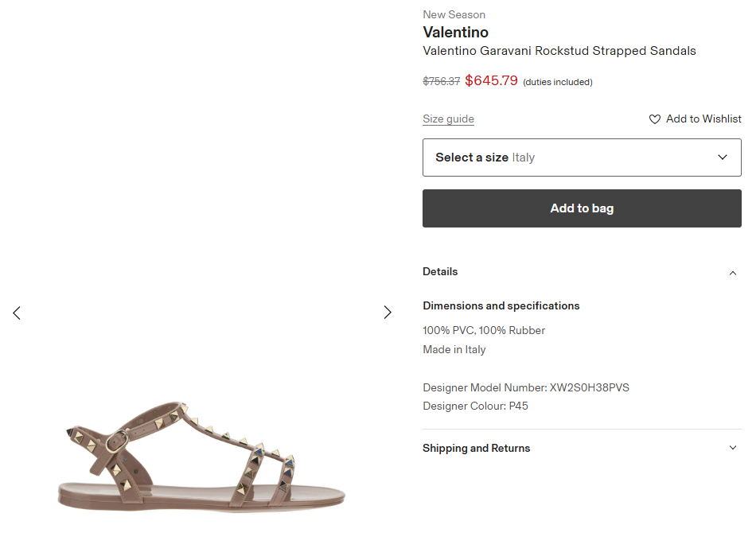Click the Details section heading
This screenshot has width=756, height=560.
coord(440,272)
